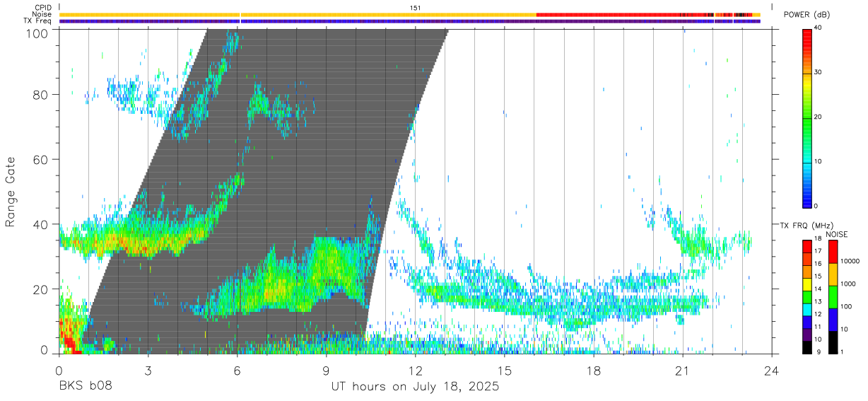Click noise scale label '1000'

pyautogui.click(x=847, y=284)
